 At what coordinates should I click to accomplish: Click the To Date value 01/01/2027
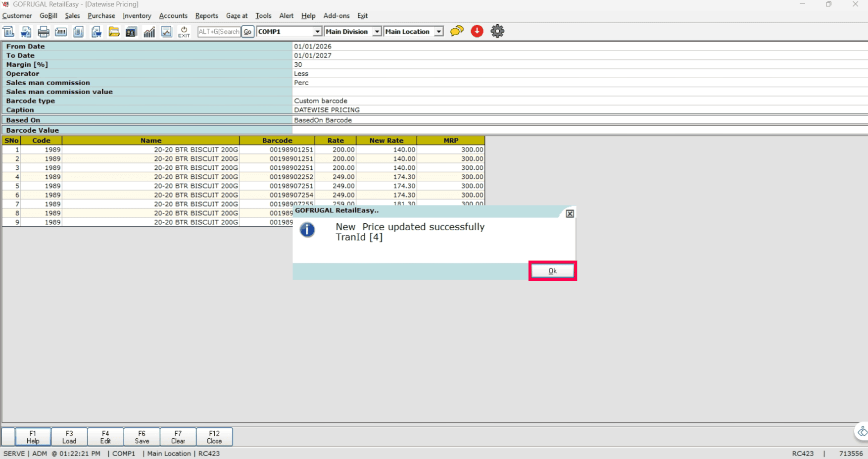313,55
